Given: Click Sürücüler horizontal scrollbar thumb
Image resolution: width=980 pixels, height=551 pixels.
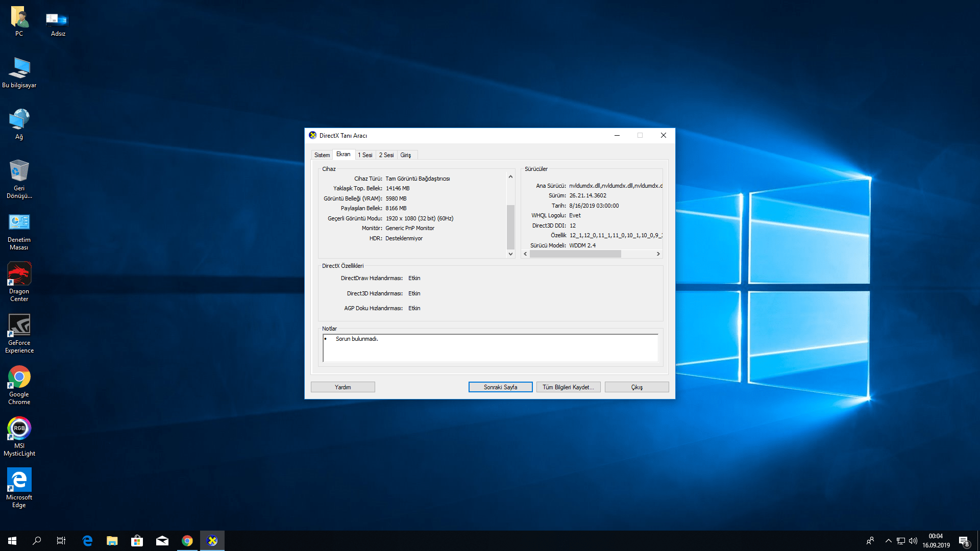Looking at the screenshot, I should coord(575,254).
